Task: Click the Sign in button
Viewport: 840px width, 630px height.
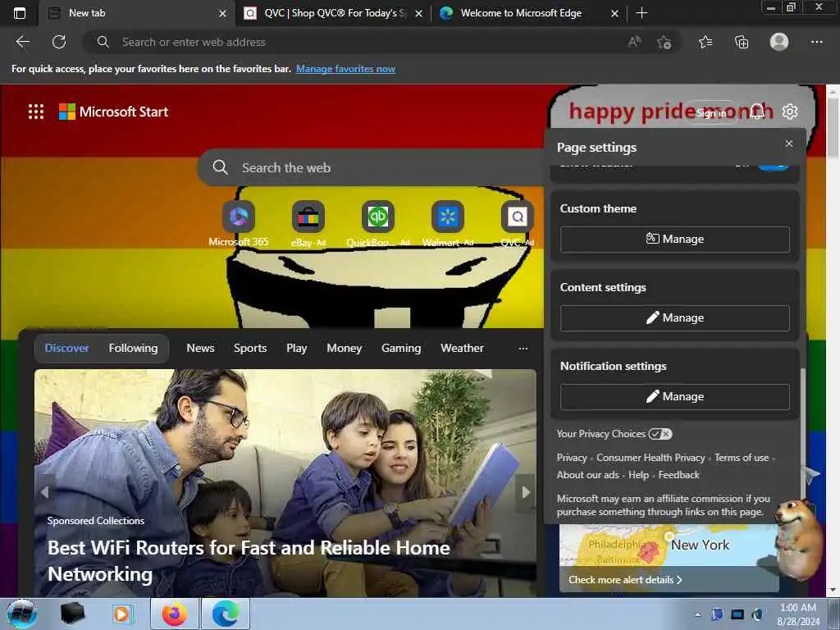Action: [711, 112]
